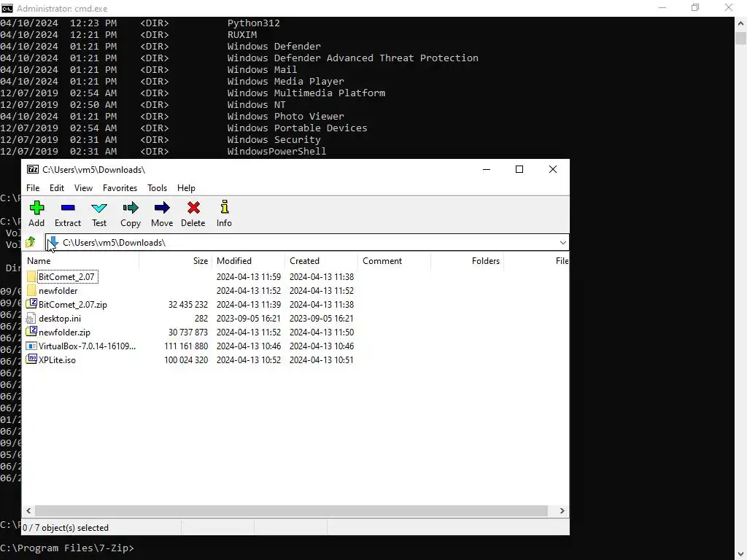Screen dimensions: 747x560
Task: Click horizontal scrollbar right arrow
Action: (562, 510)
